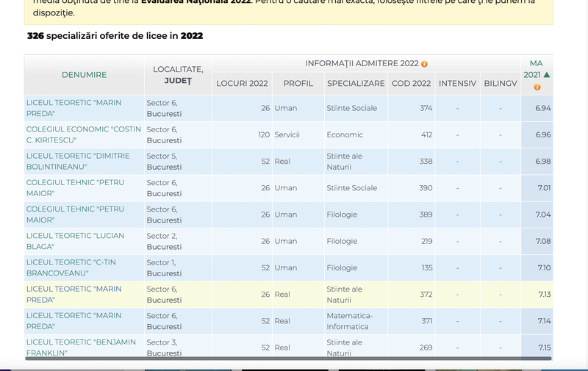
Task: Open Colegiul Tehnic "Petru Maior" Filologie row link
Action: point(75,215)
